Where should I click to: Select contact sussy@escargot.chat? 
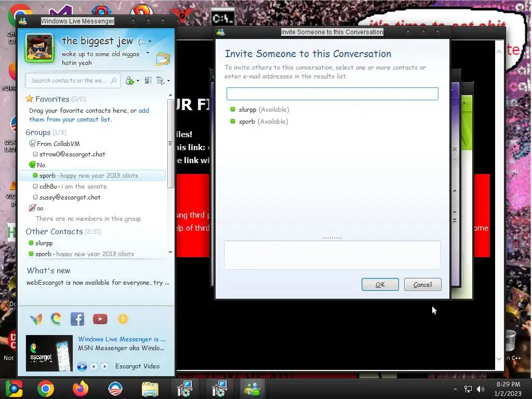(x=70, y=197)
